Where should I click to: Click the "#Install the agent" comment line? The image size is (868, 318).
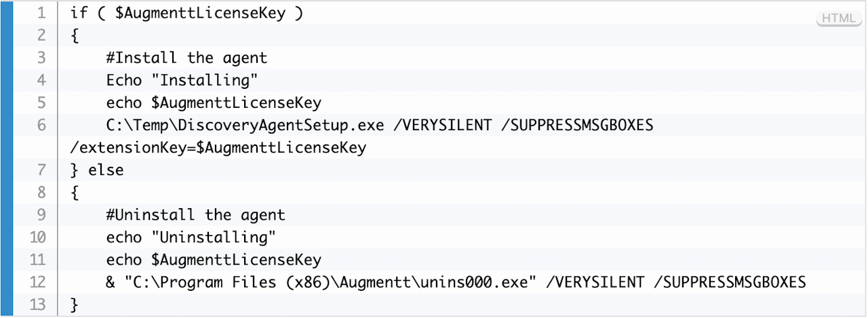186,58
